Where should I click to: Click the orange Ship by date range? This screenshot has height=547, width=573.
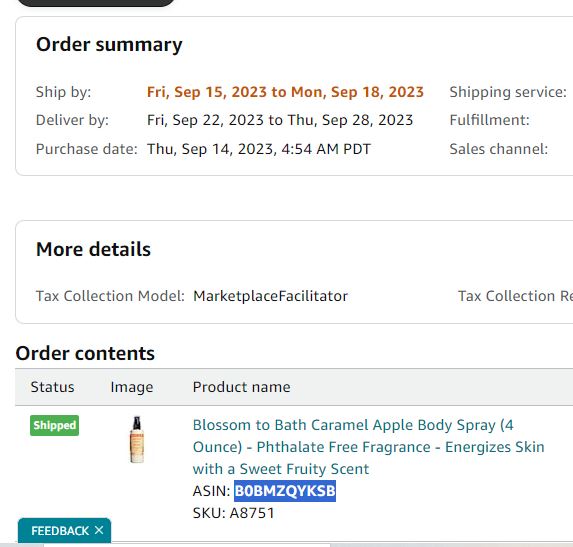(285, 92)
